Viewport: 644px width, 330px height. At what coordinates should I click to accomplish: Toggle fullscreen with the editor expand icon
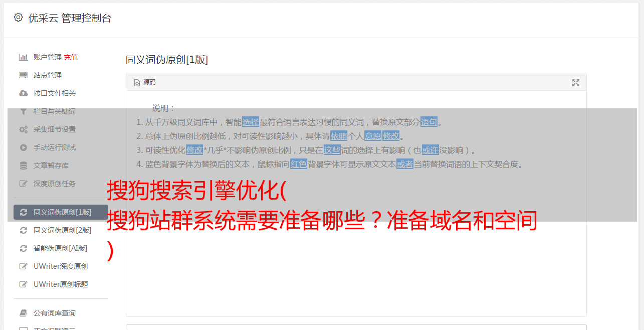[x=576, y=83]
